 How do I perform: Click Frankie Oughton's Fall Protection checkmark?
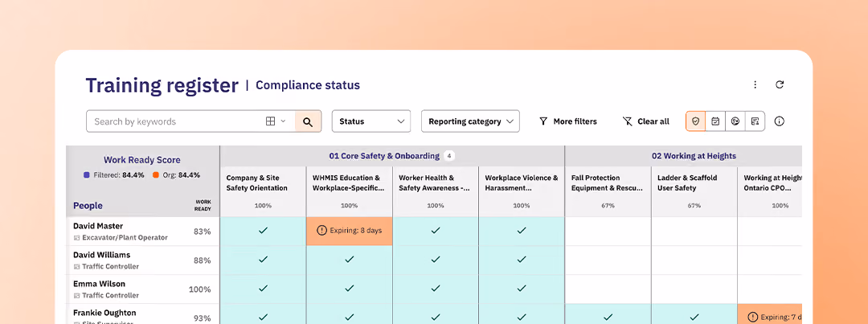[608, 317]
